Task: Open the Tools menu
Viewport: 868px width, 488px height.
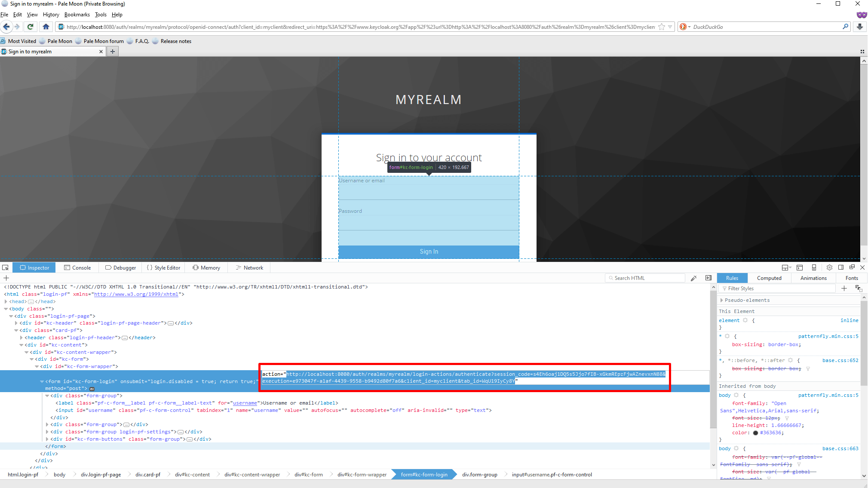Action: [x=100, y=14]
